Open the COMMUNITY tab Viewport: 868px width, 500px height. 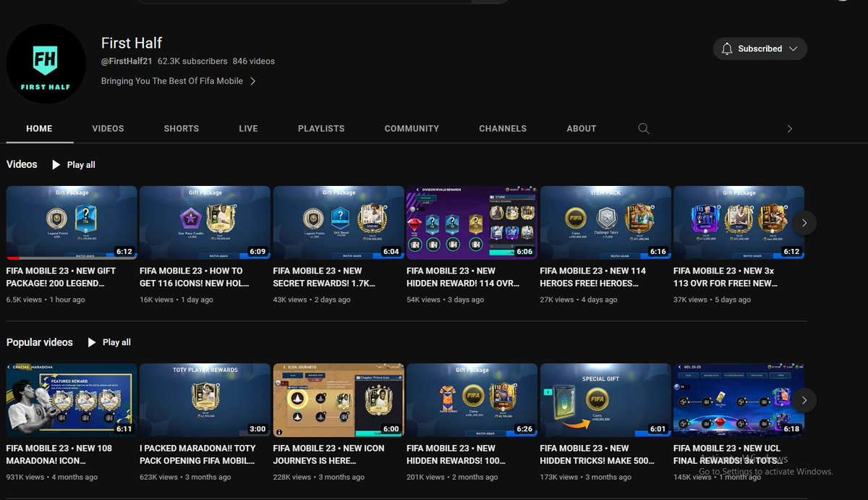(412, 129)
